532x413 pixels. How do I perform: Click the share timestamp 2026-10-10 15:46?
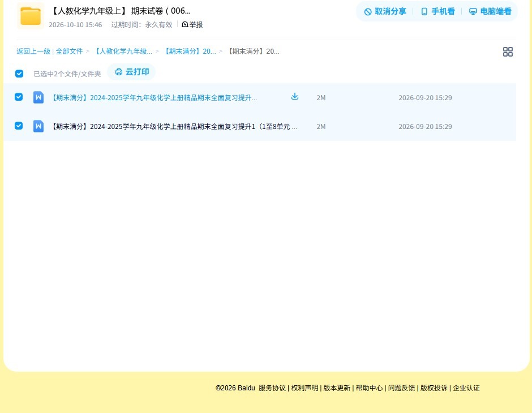click(75, 25)
